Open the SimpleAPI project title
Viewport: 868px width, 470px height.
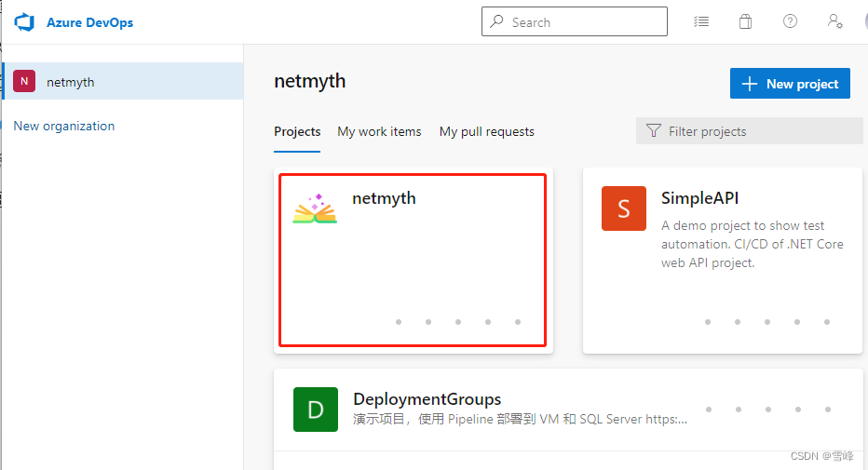point(699,198)
